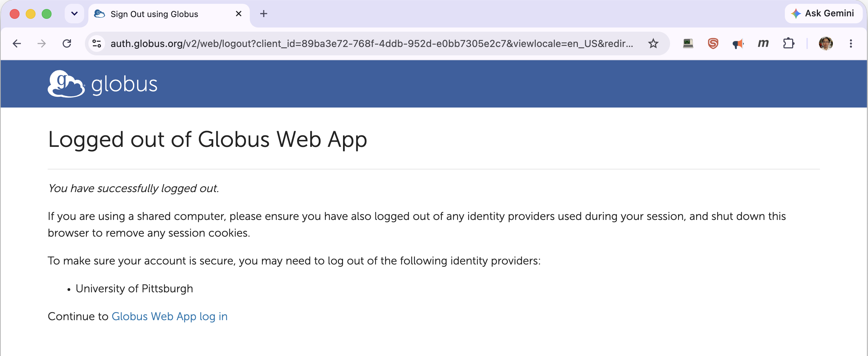Screen dimensions: 868x356
Task: Click the Globus logo in header
Action: pyautogui.click(x=103, y=84)
